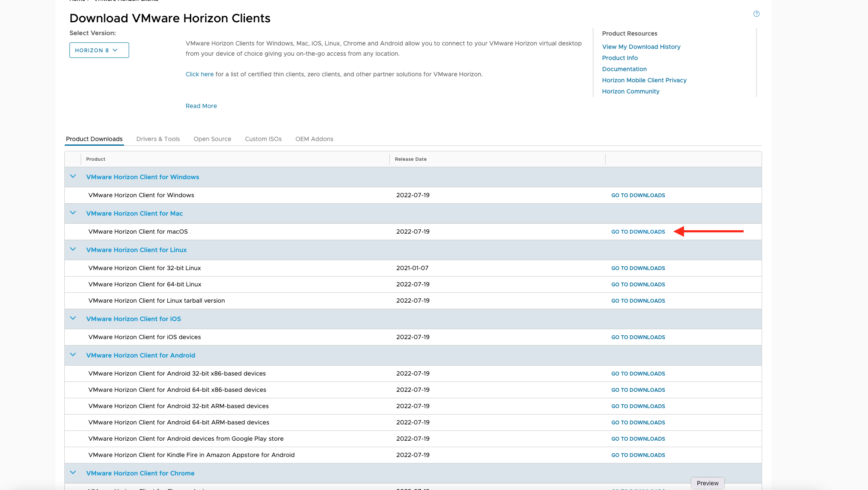Expand description with Read More
The image size is (868, 490).
(201, 106)
